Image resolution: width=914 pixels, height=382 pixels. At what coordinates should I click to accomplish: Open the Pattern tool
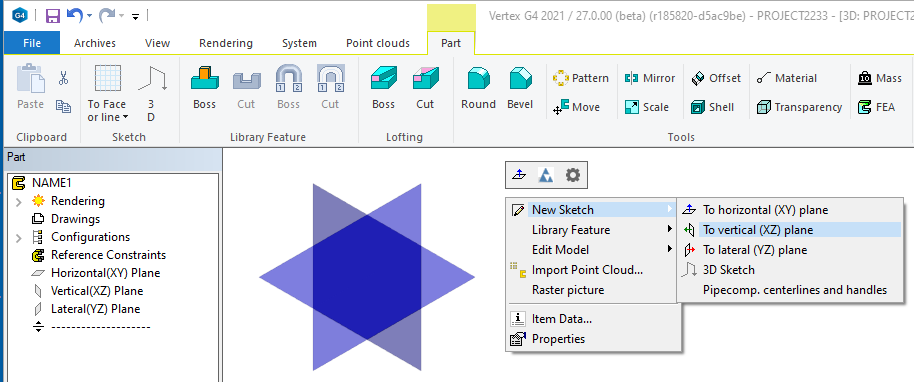click(x=581, y=78)
